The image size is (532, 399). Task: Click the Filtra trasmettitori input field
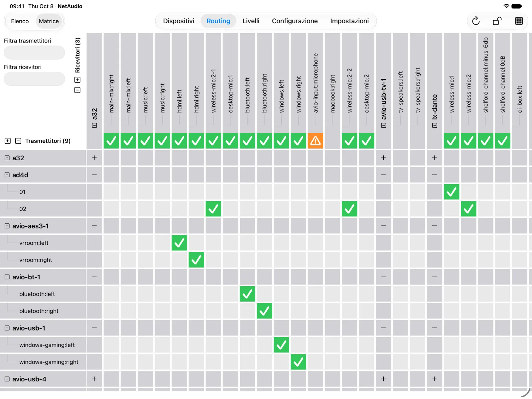click(34, 53)
